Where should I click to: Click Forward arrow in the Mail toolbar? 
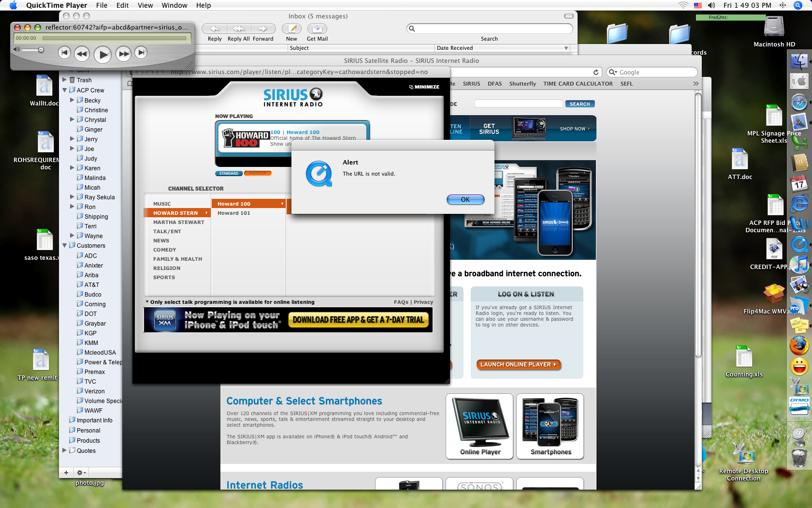click(263, 29)
